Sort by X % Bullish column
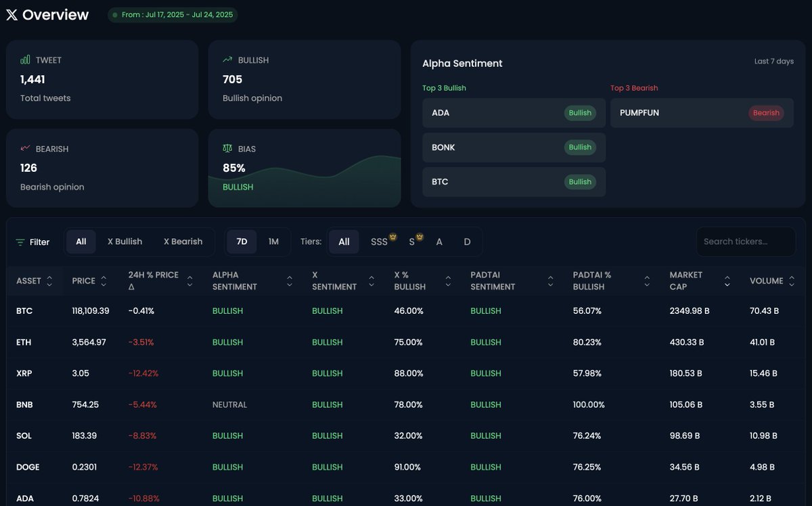This screenshot has width=812, height=506. tap(448, 281)
